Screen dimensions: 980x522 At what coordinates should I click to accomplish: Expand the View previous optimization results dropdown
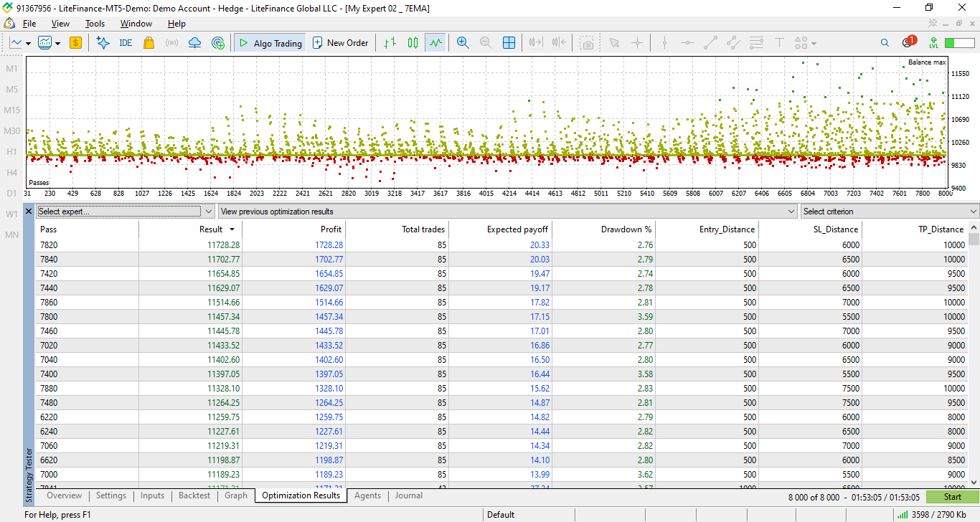click(x=508, y=212)
